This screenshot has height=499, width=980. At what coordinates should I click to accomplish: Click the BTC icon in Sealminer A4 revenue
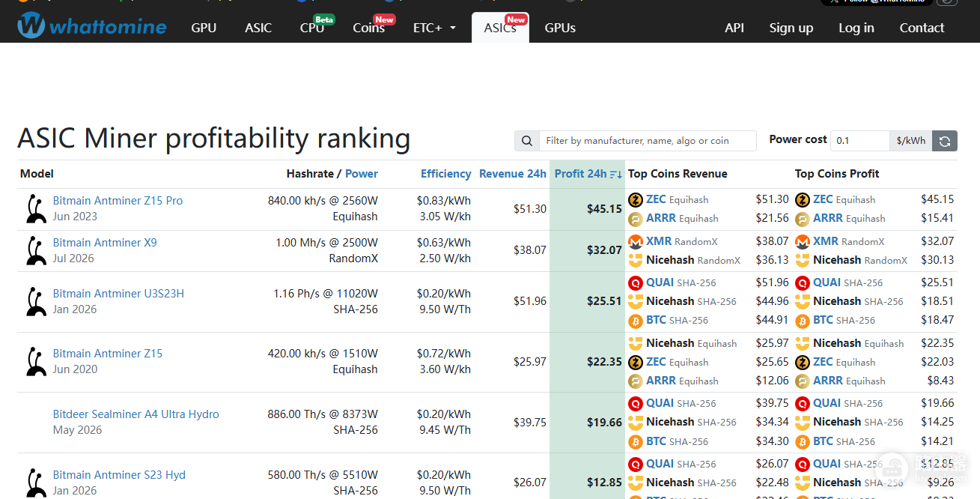(x=636, y=441)
